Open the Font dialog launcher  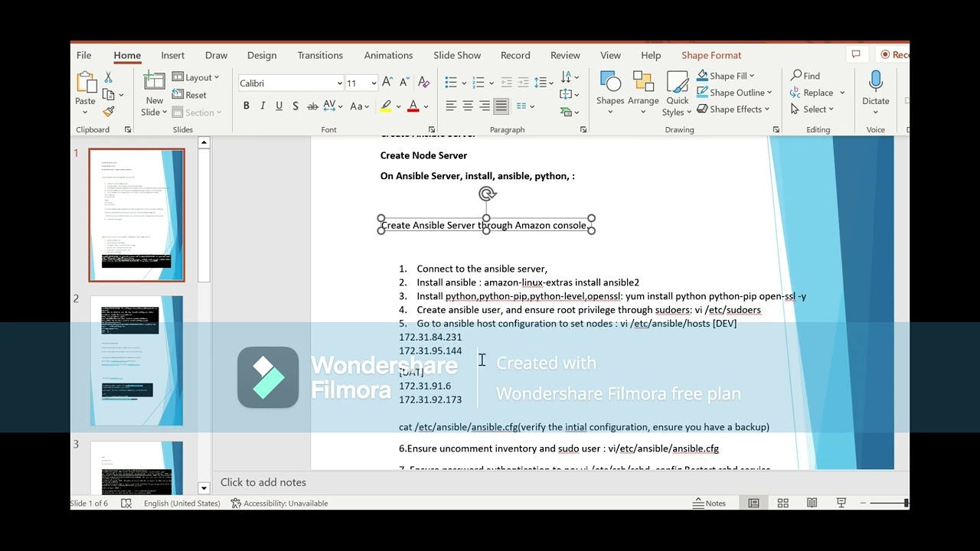pyautogui.click(x=432, y=130)
